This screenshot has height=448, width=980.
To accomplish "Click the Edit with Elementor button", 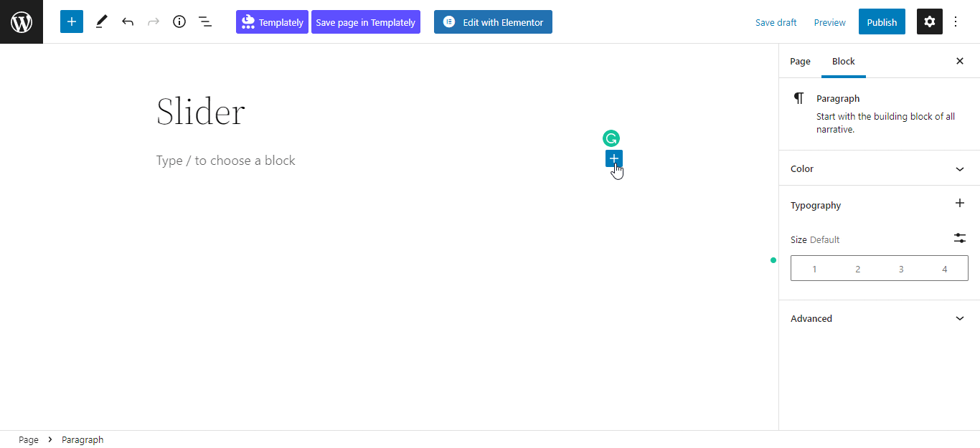I will click(x=493, y=22).
